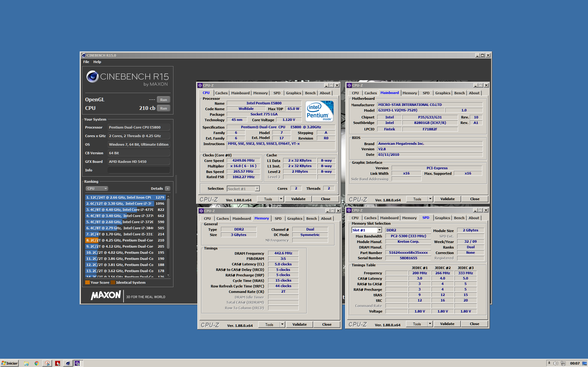The height and width of the screenshot is (367, 588).
Task: Select About tab in the CPU-Z SPD window
Action: coord(474,218)
